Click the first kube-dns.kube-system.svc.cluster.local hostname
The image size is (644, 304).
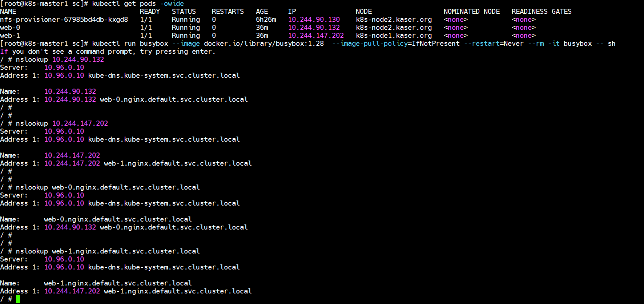point(164,76)
